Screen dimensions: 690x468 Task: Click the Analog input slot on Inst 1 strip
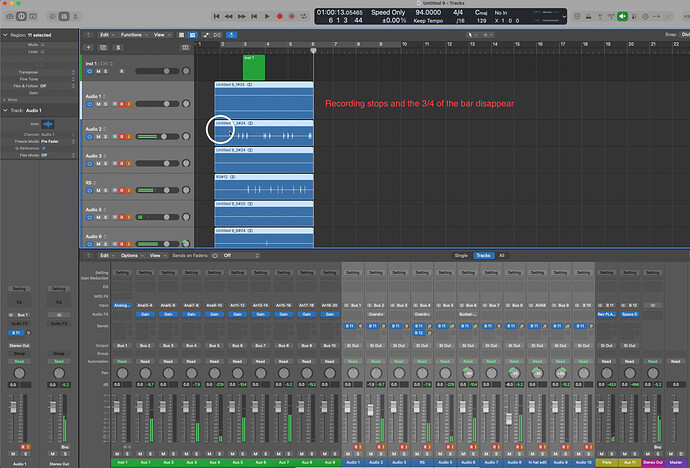click(122, 305)
